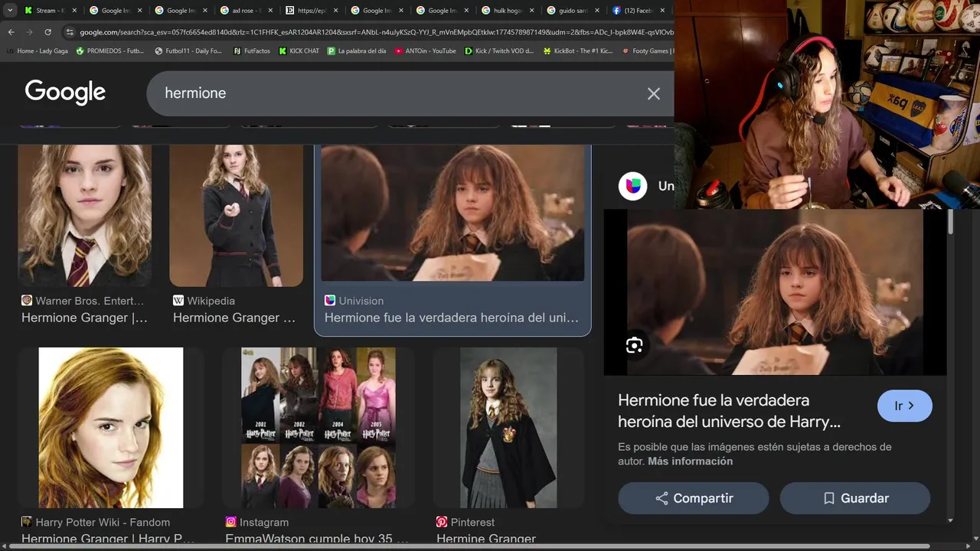Clear the hermione search query with X

tap(653, 93)
